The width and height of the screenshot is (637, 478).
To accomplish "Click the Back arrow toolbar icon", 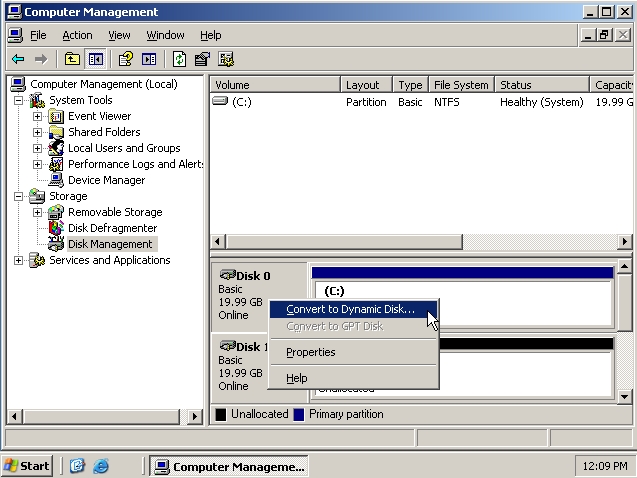I will pyautogui.click(x=18, y=59).
